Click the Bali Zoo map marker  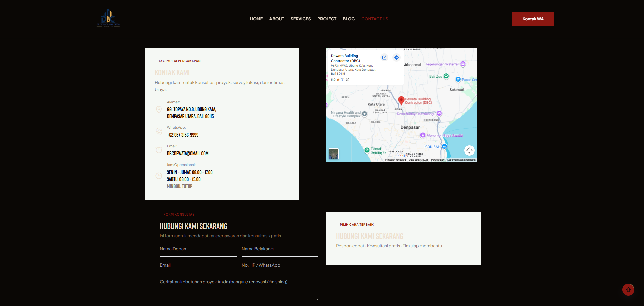(x=446, y=76)
